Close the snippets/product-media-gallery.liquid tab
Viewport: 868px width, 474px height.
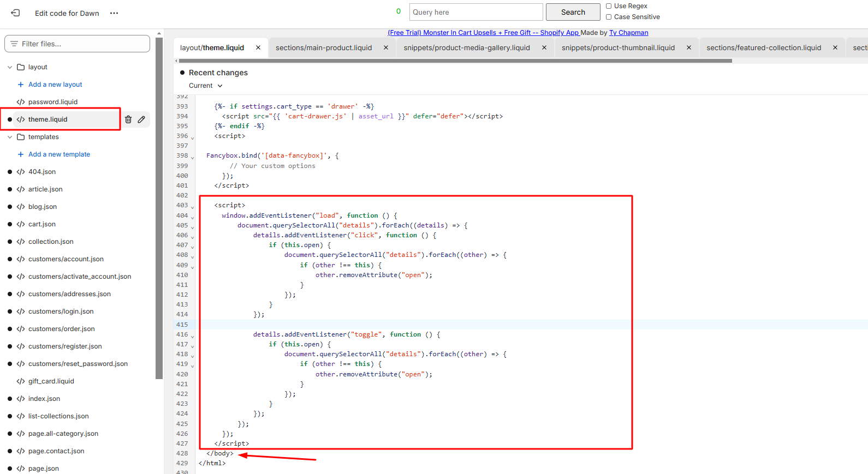coord(544,47)
